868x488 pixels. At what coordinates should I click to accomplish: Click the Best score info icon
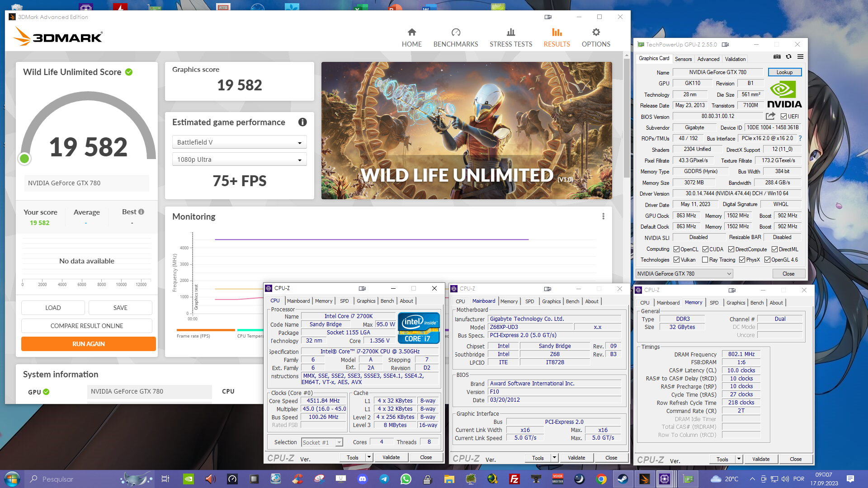(141, 211)
